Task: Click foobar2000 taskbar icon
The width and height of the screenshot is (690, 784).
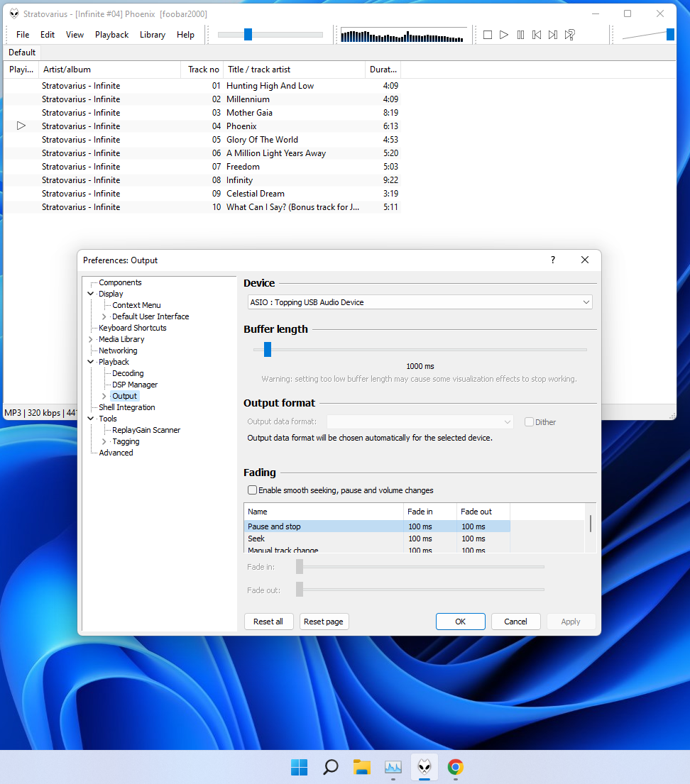Action: [x=425, y=767]
